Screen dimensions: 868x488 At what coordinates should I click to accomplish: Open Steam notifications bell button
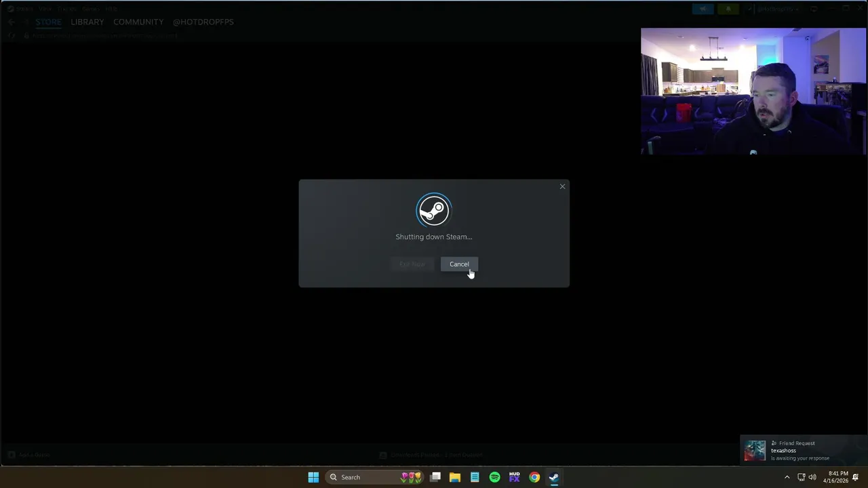(728, 9)
